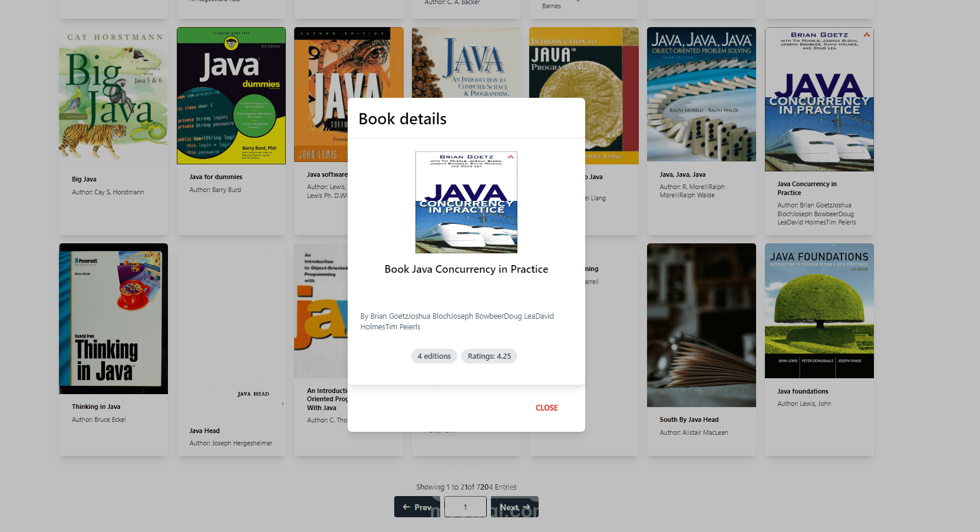Go to the Prev page
Viewport: 980px width, 532px height.
(417, 507)
